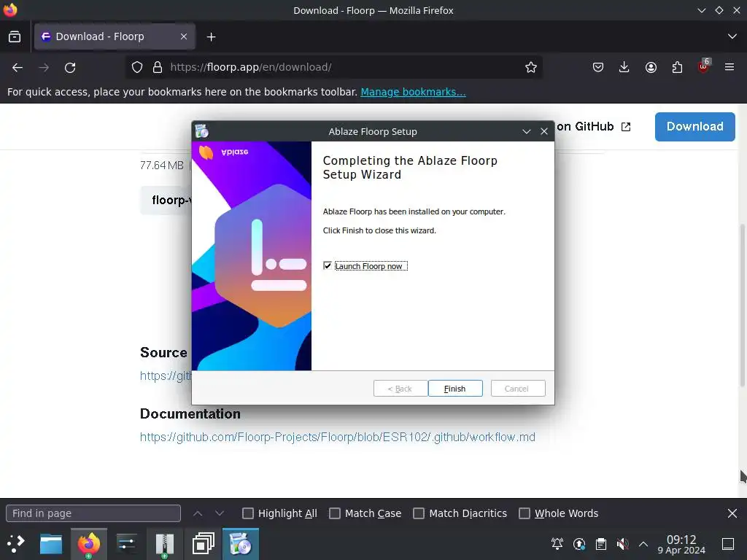The image size is (747, 560).
Task: Close the Ablaze Floorp Setup dialog
Action: [x=544, y=131]
